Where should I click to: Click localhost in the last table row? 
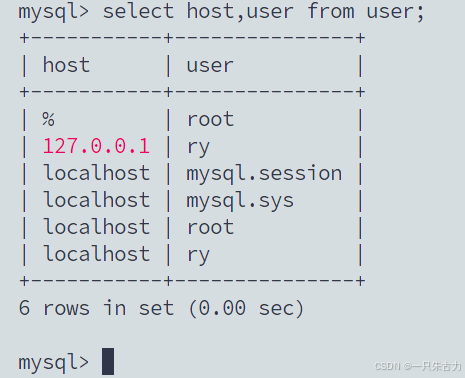pos(97,254)
